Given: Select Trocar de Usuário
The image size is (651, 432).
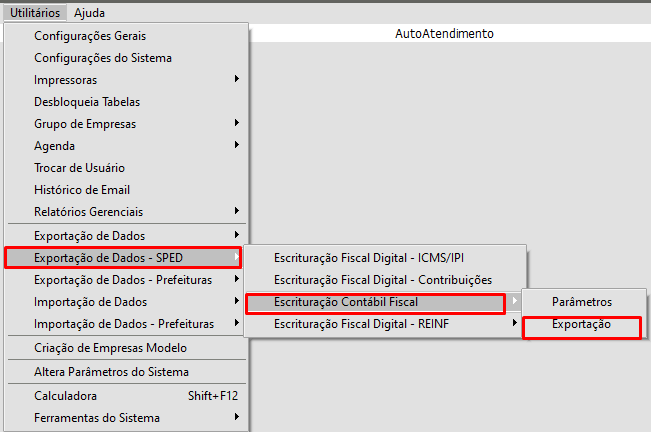Looking at the screenshot, I should [126, 168].
